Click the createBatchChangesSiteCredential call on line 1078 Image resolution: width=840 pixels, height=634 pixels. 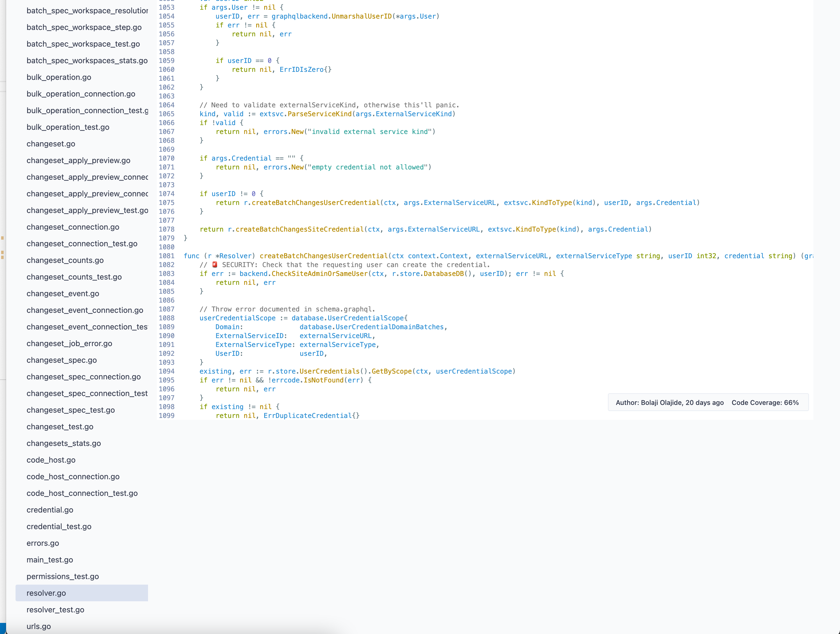[x=300, y=229]
